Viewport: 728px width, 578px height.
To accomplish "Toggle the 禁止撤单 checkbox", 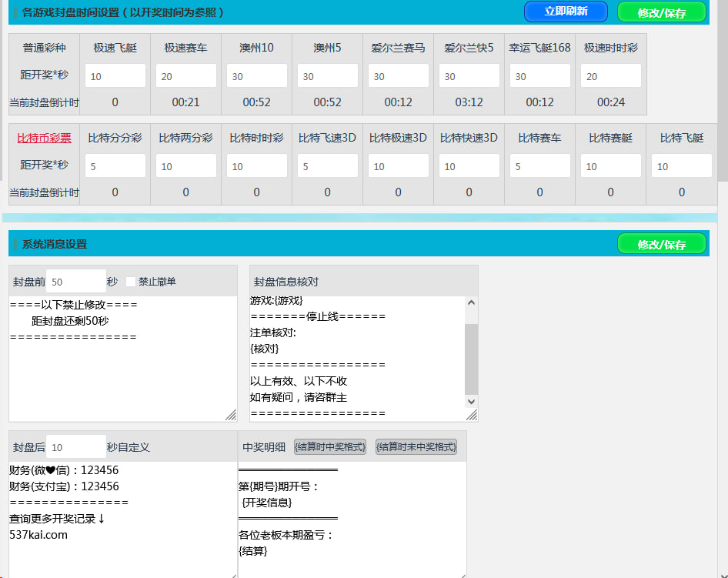I will click(x=131, y=282).
